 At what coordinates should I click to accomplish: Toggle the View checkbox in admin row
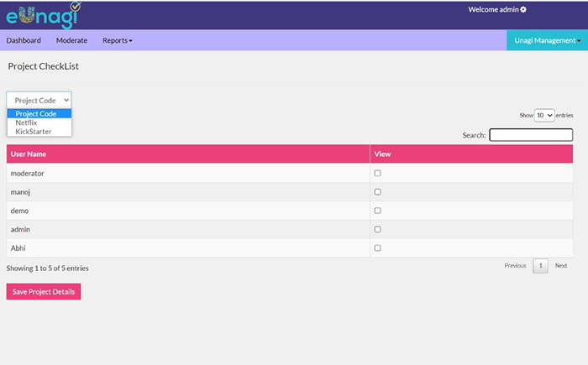(377, 229)
